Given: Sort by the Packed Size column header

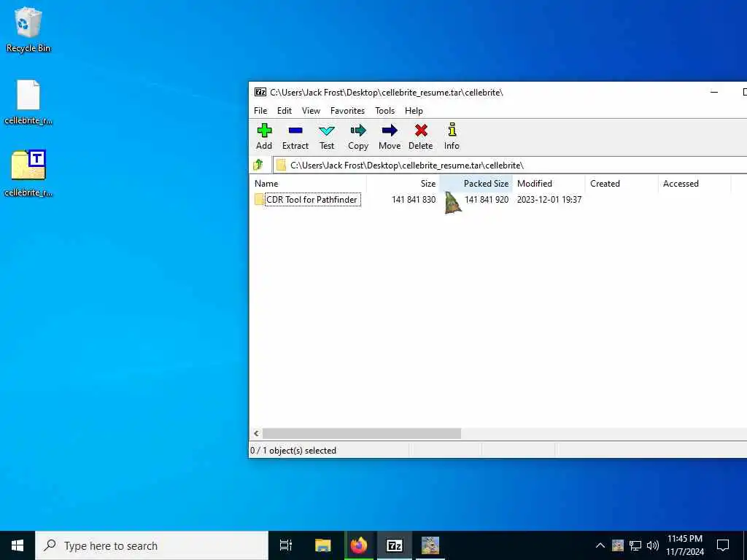Looking at the screenshot, I should [x=476, y=183].
